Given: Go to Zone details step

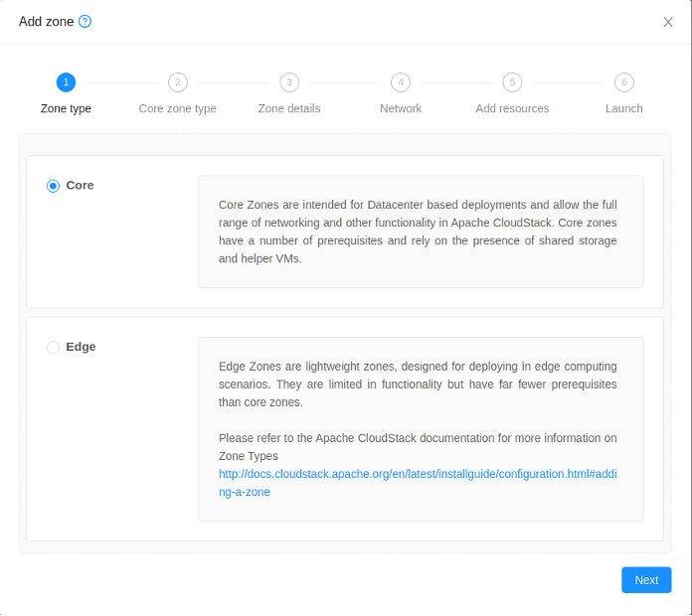Looking at the screenshot, I should coord(289,108).
